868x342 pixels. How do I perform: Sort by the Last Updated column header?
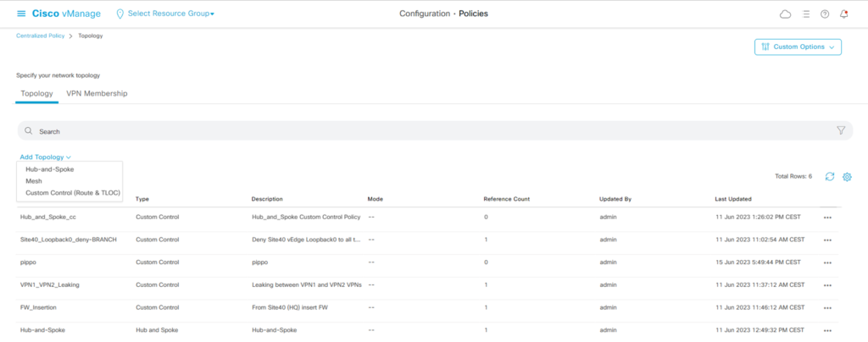tap(732, 199)
